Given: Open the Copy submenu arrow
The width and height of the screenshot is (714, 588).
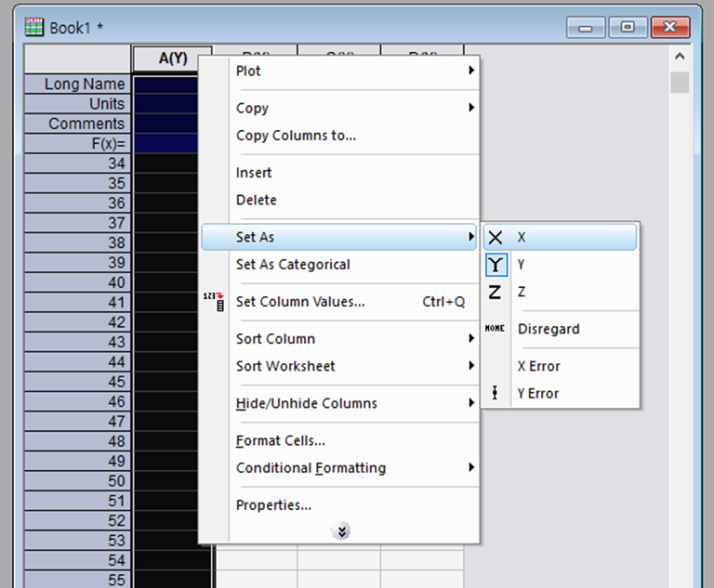Looking at the screenshot, I should (471, 108).
